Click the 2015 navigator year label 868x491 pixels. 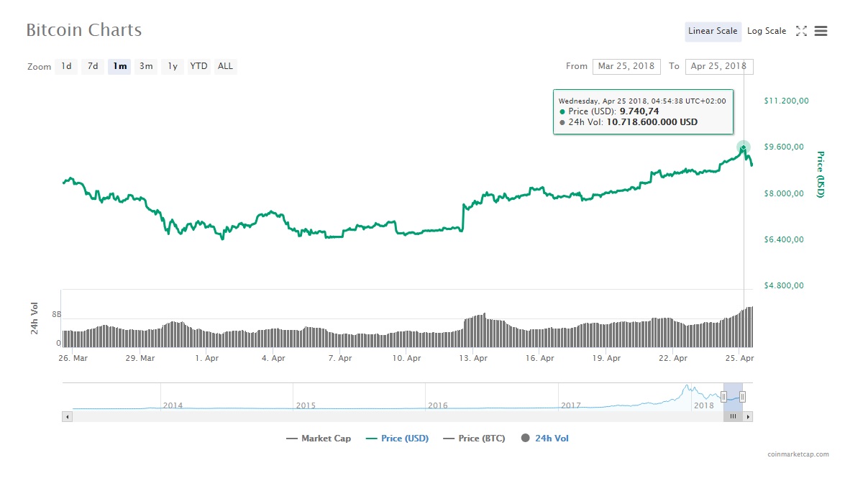[306, 405]
